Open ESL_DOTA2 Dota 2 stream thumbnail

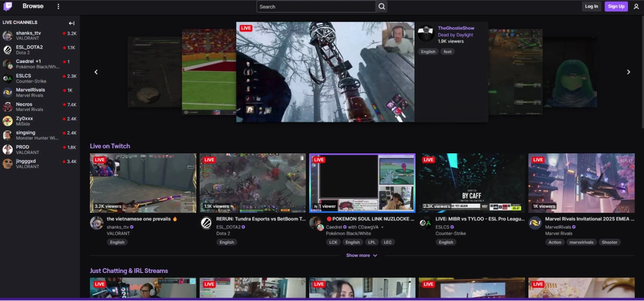click(x=252, y=183)
